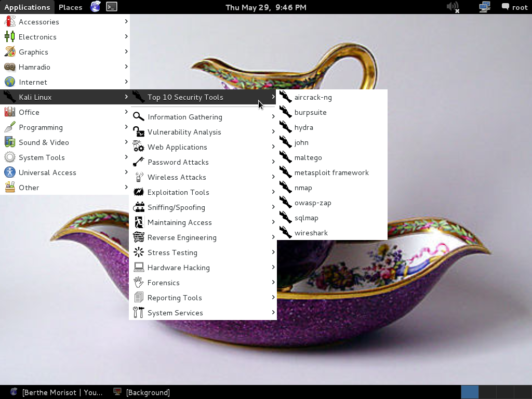Click the muted volume speaker icon
Screen dimensions: 532x399
(453, 7)
